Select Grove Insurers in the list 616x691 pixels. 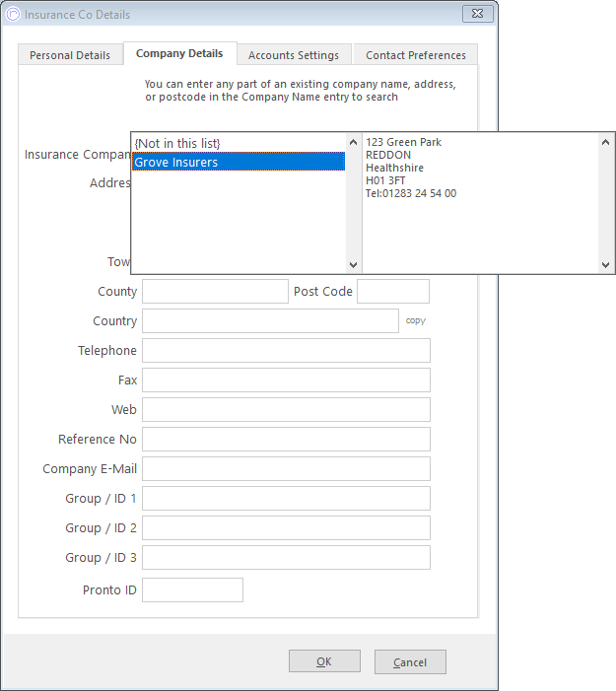coord(239,163)
